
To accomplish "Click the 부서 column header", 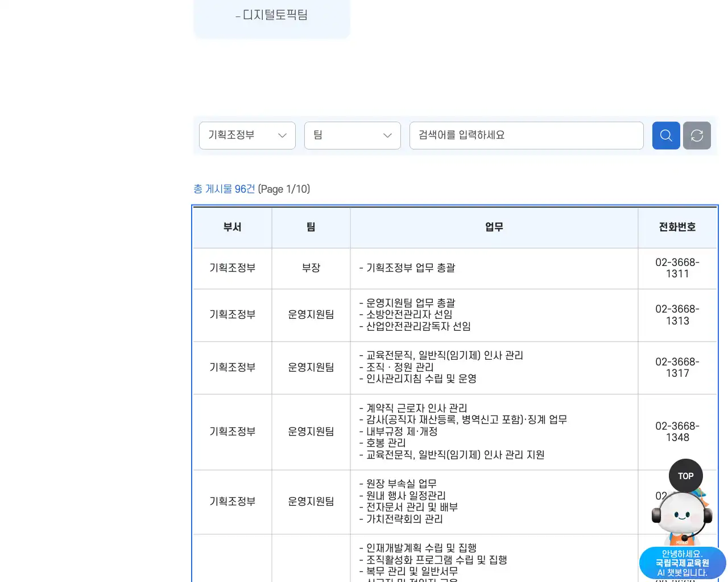I will [232, 227].
